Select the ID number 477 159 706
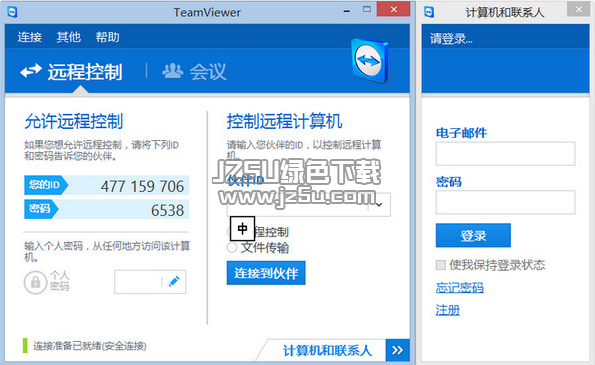 pos(142,186)
